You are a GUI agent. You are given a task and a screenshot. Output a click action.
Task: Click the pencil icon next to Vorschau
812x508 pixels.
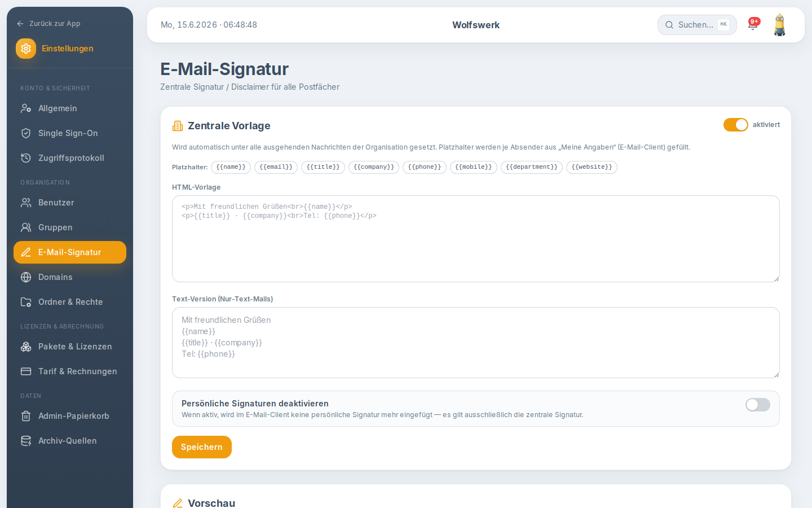click(178, 503)
